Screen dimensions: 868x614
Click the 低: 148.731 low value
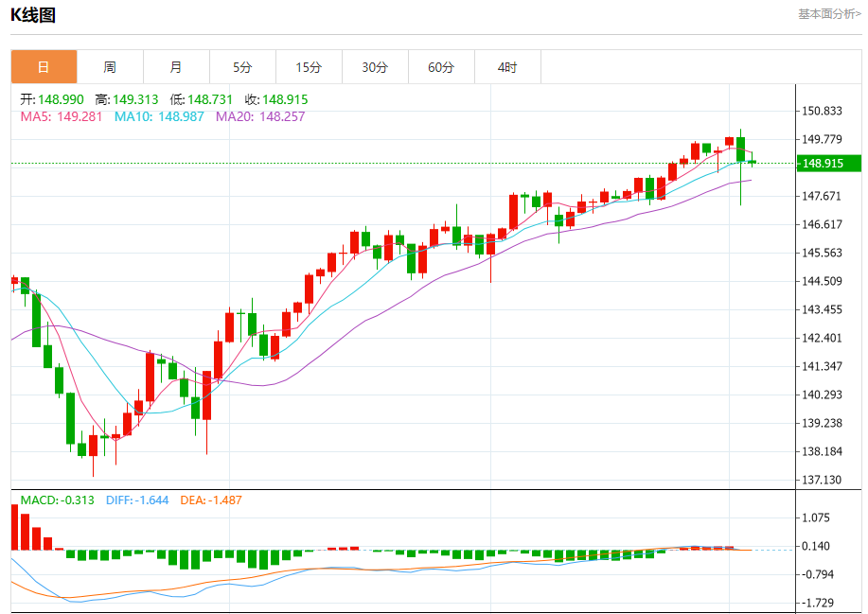tap(202, 99)
